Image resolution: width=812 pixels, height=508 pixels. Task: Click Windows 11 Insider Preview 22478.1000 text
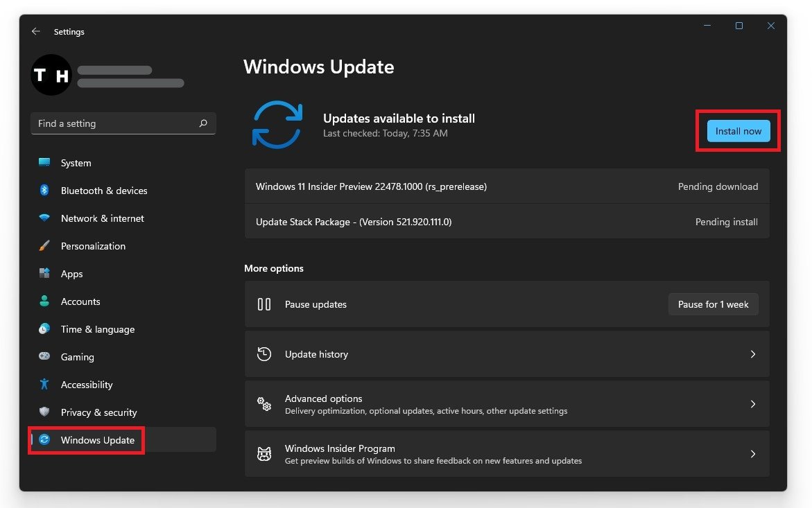coord(371,186)
